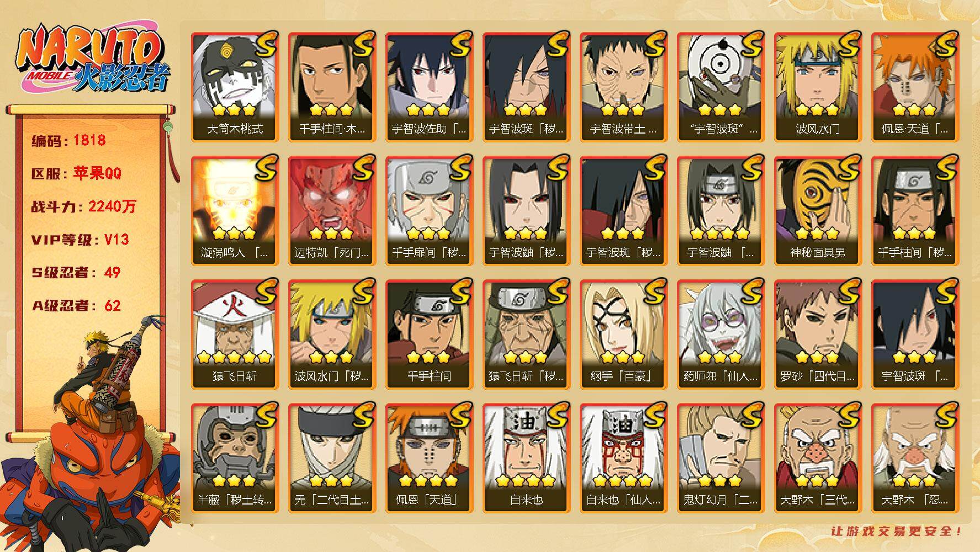Select the 自来也 card without sage mode
This screenshot has height=552, width=980.
[x=526, y=458]
